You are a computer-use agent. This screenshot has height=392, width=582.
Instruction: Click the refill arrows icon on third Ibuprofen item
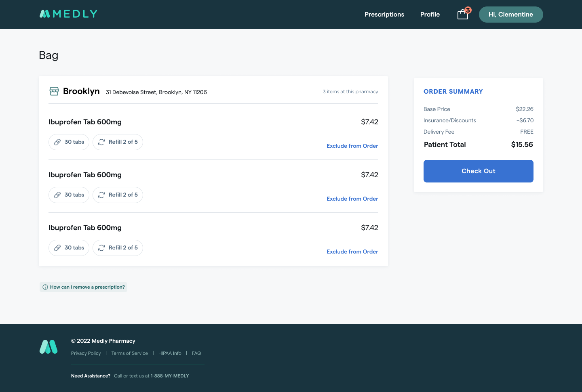pyautogui.click(x=101, y=248)
